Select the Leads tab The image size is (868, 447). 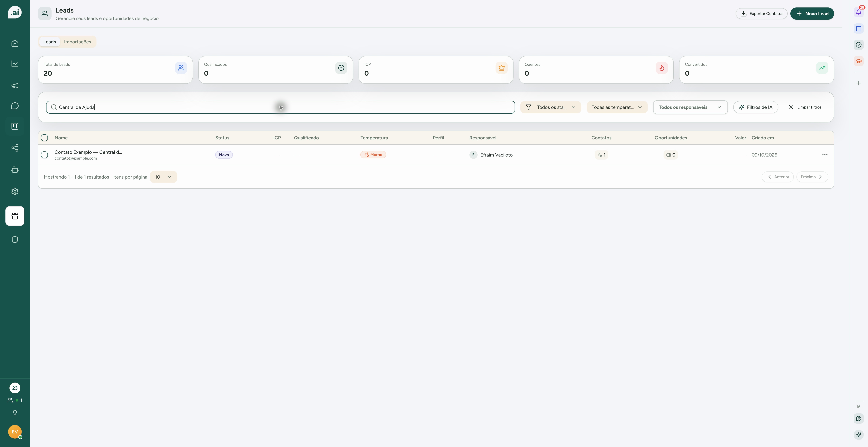click(50, 42)
